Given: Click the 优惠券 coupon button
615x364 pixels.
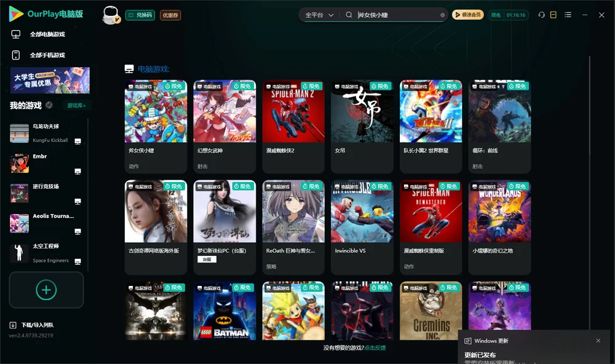Looking at the screenshot, I should click(x=170, y=15).
